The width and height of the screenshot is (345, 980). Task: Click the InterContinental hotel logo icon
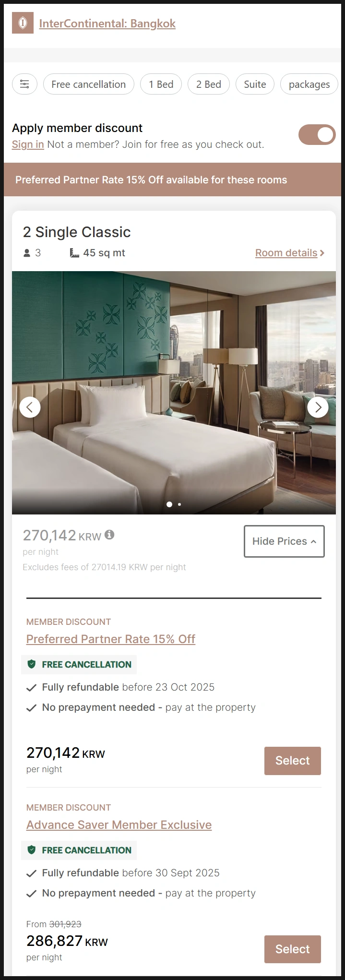23,23
